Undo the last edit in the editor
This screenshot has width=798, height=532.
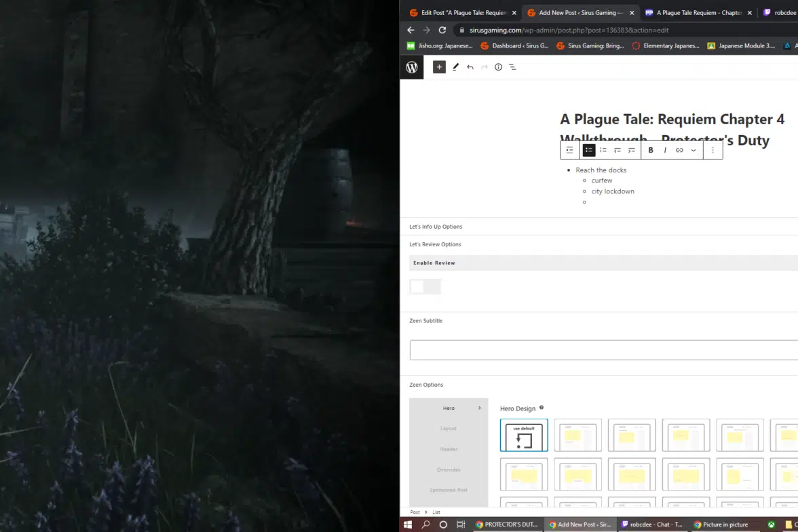tap(470, 67)
